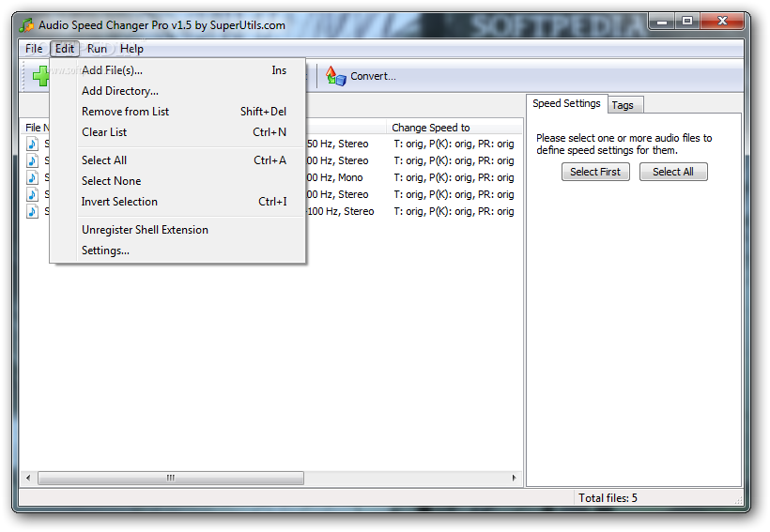Screen dimensions: 770x532
Task: Click the scrollbar left arrow
Action: point(28,478)
